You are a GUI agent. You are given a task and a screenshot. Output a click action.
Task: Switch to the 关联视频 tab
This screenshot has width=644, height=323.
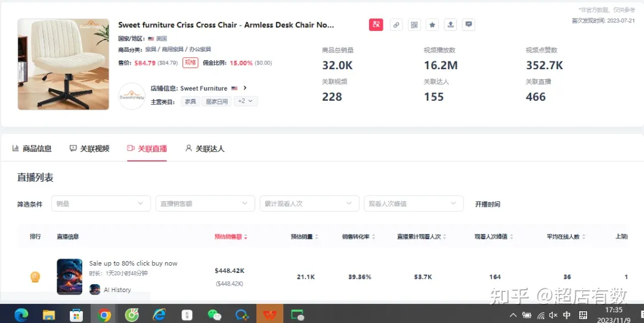pyautogui.click(x=89, y=148)
